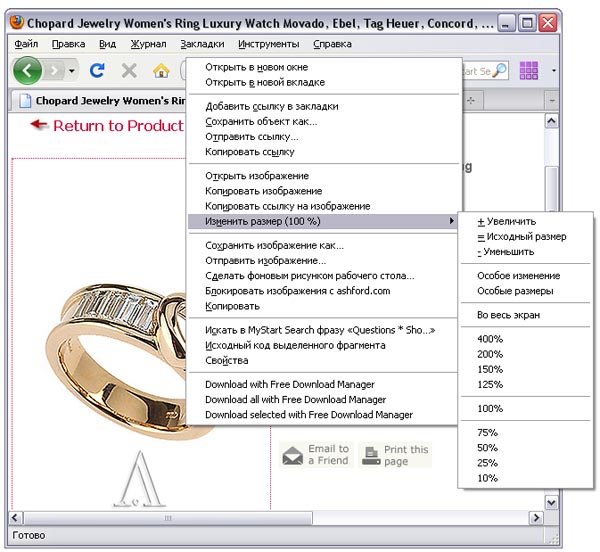This screenshot has width=600, height=552.
Task: Select Уменьшить in the submenu
Action: coord(525,252)
